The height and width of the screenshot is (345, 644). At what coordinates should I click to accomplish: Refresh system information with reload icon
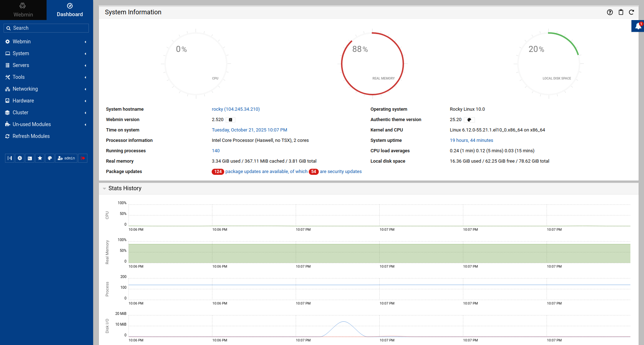pos(631,12)
